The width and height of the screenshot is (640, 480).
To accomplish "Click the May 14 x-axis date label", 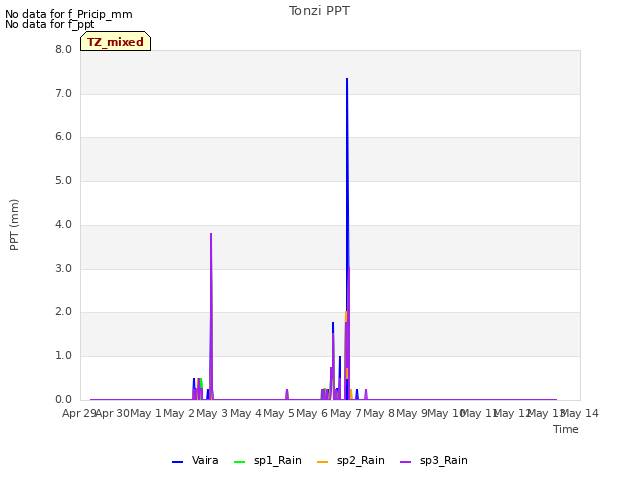I will pyautogui.click(x=580, y=413).
